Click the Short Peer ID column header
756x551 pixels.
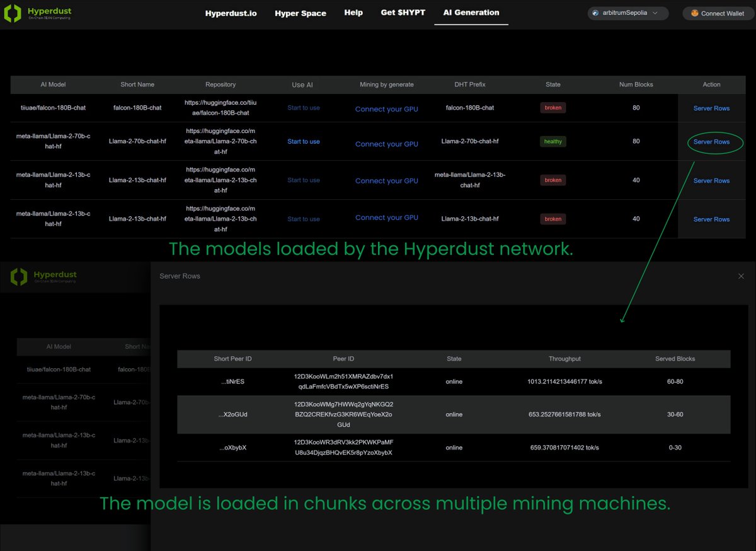232,359
